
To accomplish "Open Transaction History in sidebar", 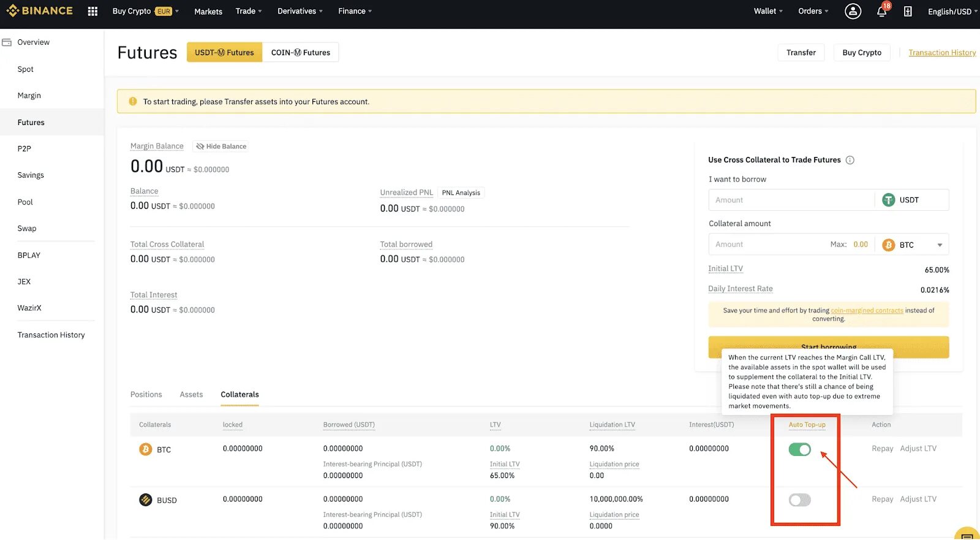I will [x=51, y=335].
